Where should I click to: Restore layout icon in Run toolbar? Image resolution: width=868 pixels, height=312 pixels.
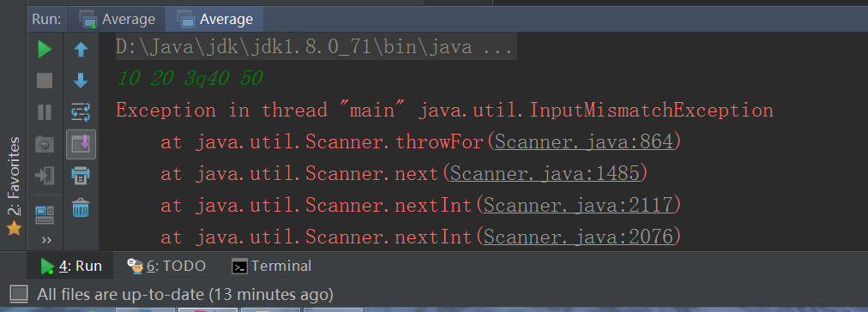tap(45, 214)
